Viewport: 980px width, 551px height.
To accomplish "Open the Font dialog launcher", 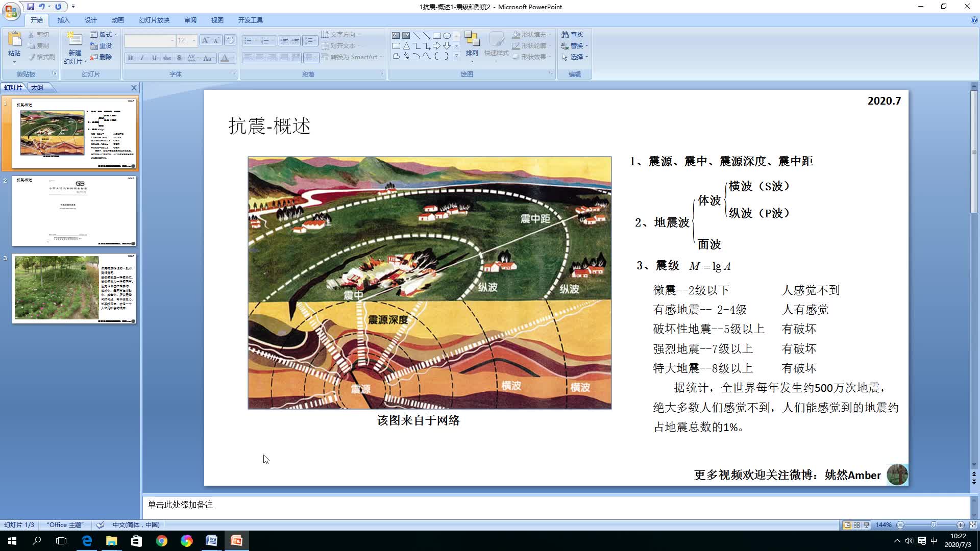I will [234, 74].
